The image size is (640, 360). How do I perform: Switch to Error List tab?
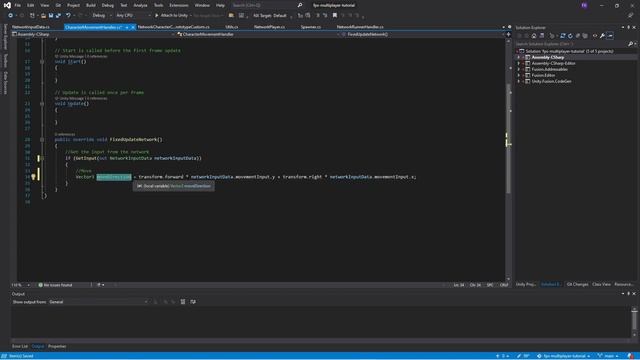[20, 346]
